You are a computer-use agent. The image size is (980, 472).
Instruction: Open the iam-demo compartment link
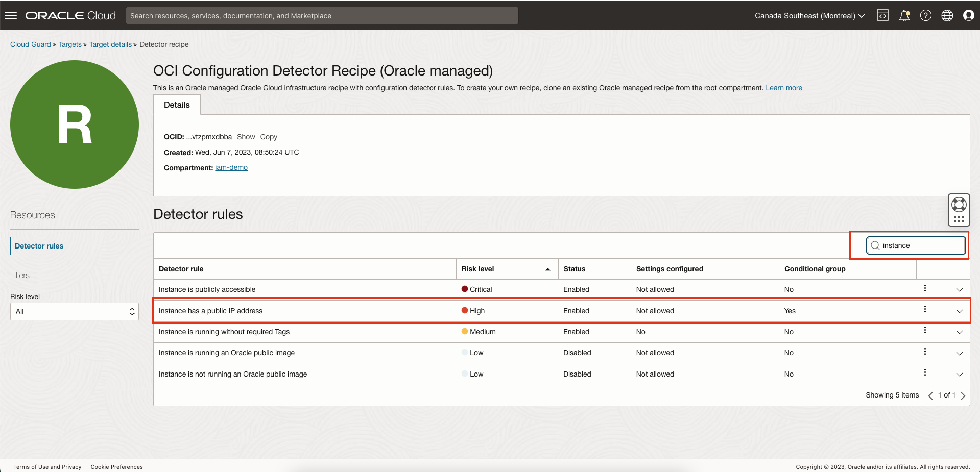point(231,167)
